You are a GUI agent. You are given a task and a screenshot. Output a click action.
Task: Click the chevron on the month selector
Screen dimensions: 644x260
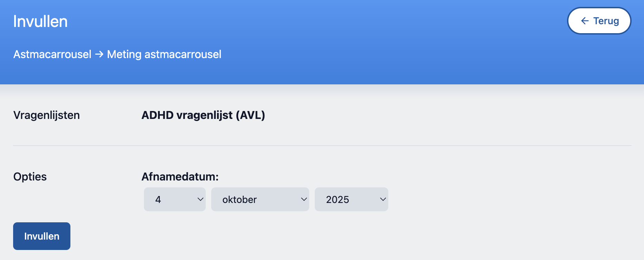click(x=304, y=199)
